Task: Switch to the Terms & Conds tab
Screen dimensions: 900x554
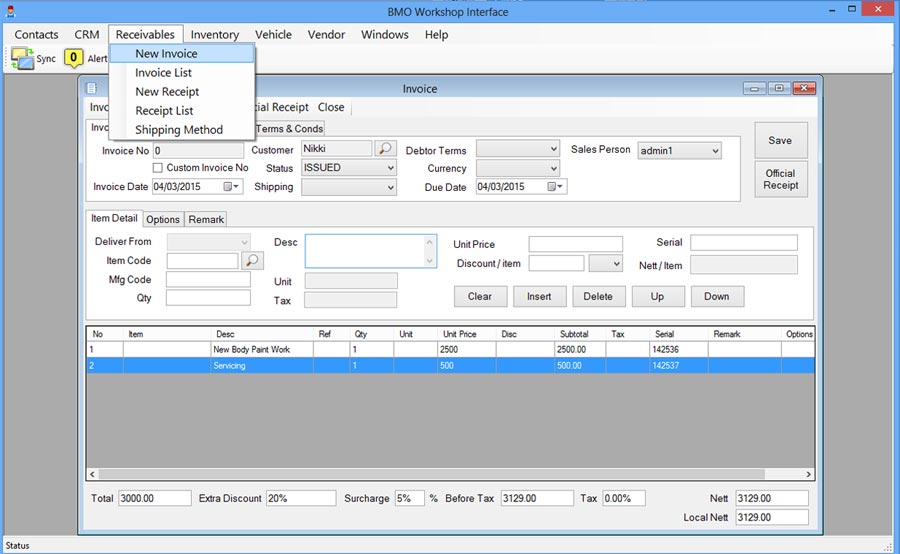Action: (290, 129)
